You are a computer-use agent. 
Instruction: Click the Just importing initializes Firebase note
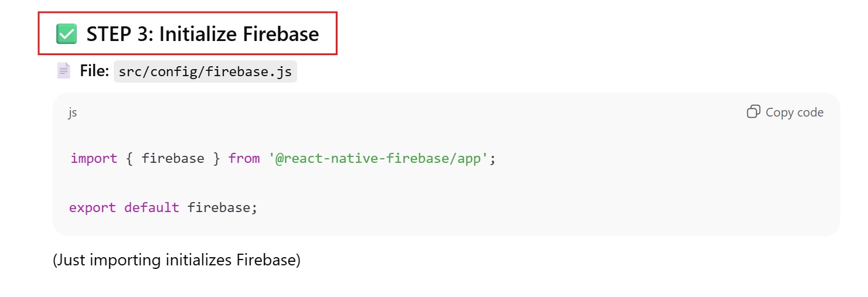pyautogui.click(x=176, y=260)
